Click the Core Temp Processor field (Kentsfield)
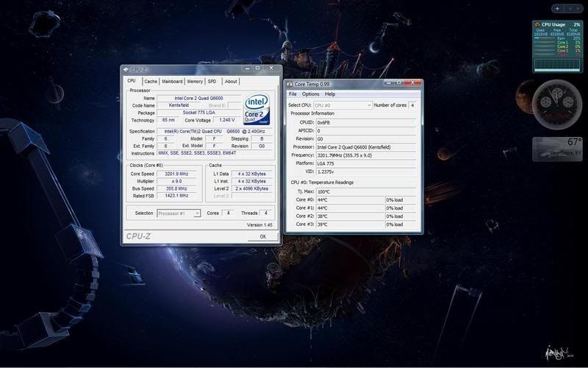The height and width of the screenshot is (368, 588). coord(365,147)
